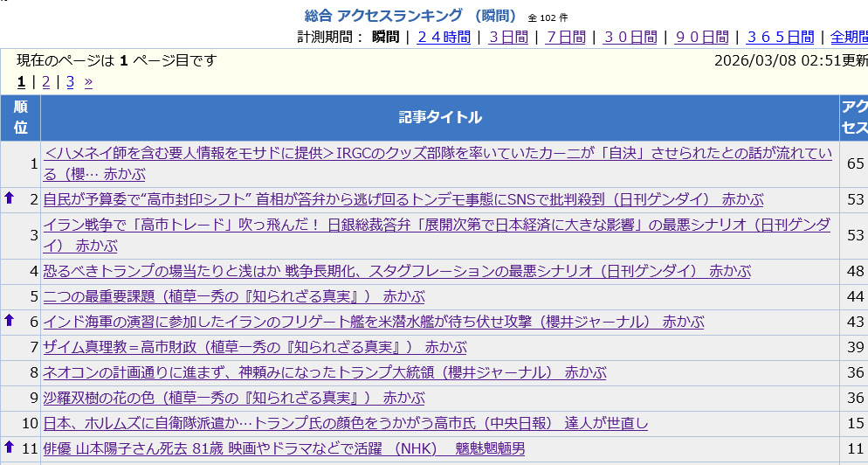
Task: Select the 7日間 ranking period
Action: click(x=566, y=37)
